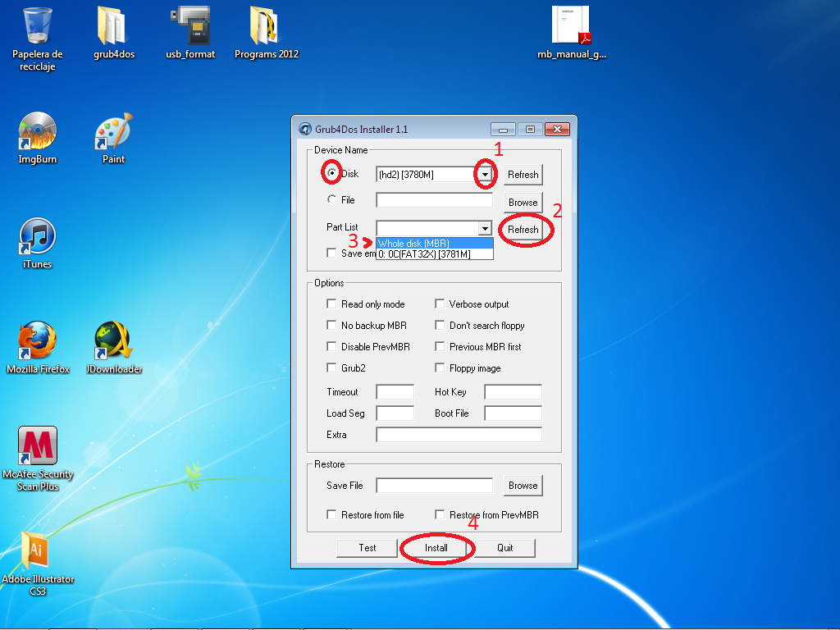
Task: Open JDownloader desktop shortcut
Action: coord(114,341)
